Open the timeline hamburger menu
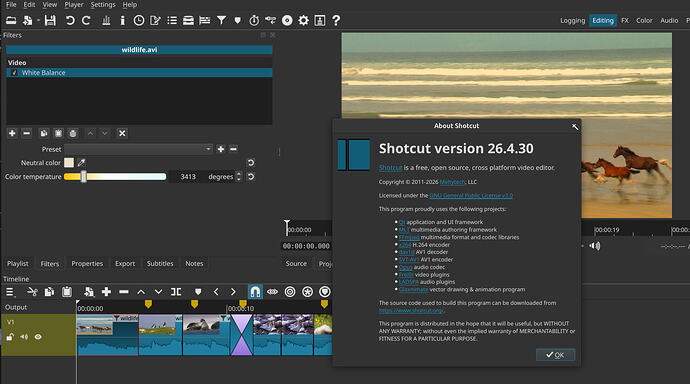Screen dimensions: 690x384 pyautogui.click(x=10, y=292)
